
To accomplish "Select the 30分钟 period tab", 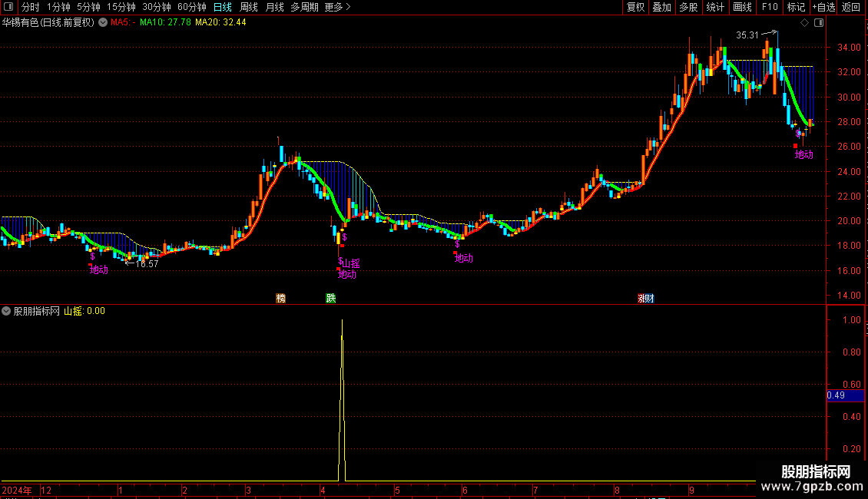I will (x=157, y=7).
